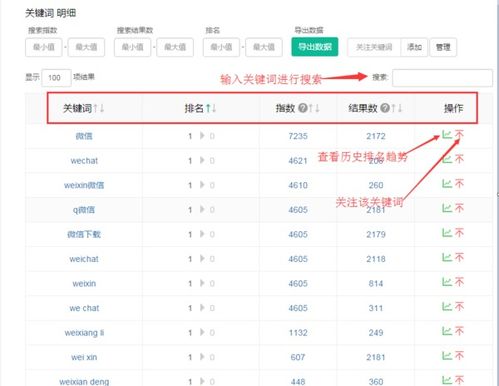
Task: View the trend chart for wei xin
Action: (x=447, y=356)
